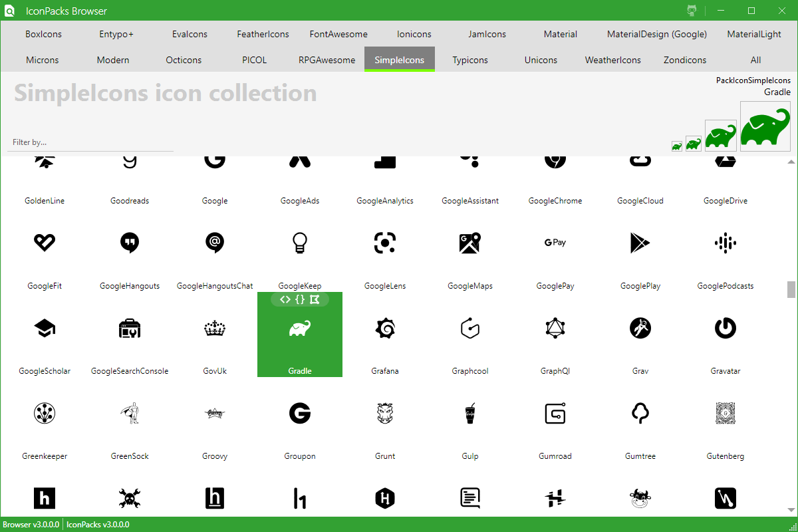Pick the Gutenberg icon
The height and width of the screenshot is (532, 798).
pyautogui.click(x=726, y=414)
